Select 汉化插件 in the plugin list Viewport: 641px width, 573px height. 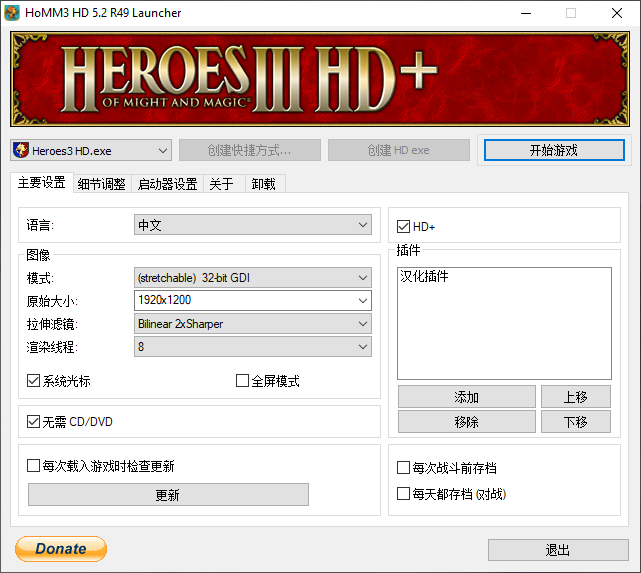[424, 276]
